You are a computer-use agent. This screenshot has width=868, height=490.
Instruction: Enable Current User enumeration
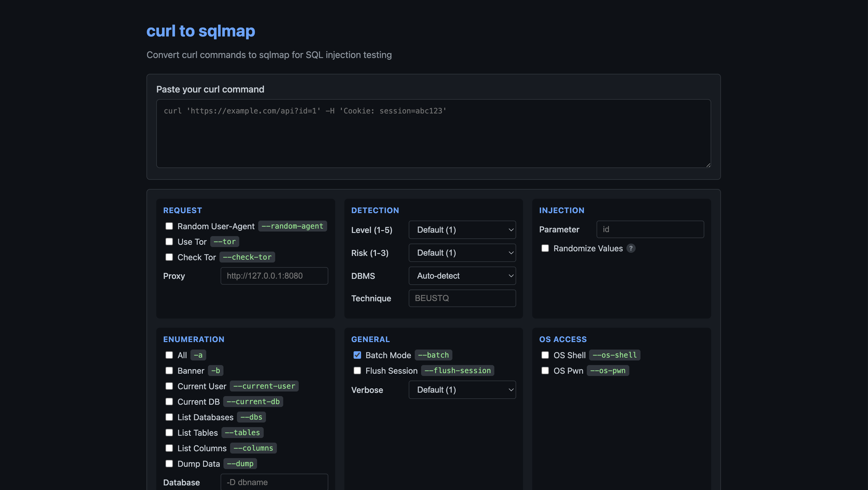click(169, 386)
